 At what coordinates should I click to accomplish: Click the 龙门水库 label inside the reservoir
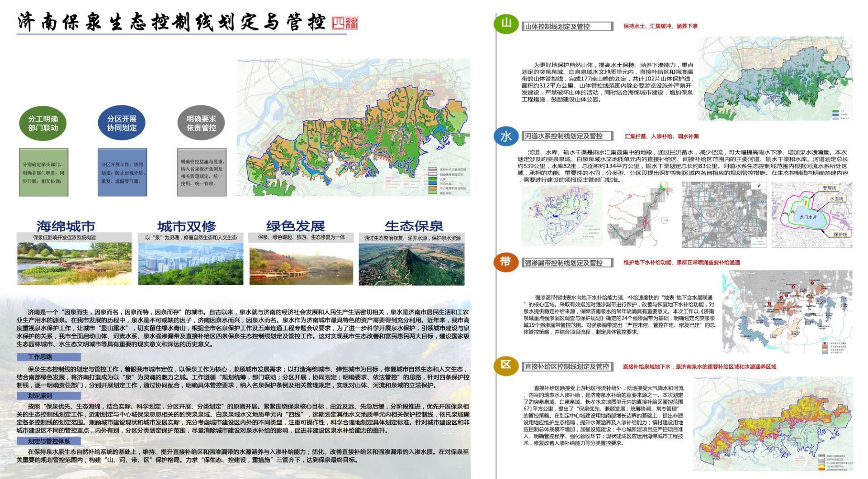(x=808, y=217)
